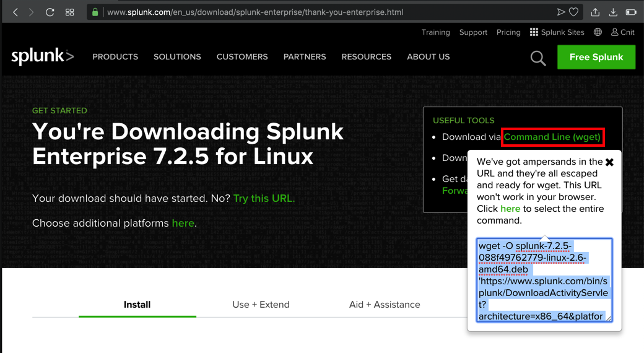
Task: Click inside the wget command textarea
Action: coord(544,281)
